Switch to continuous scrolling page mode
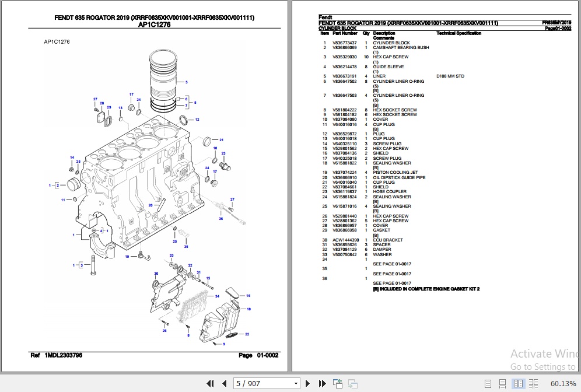Viewport: 581px width, 392px height. (x=503, y=383)
